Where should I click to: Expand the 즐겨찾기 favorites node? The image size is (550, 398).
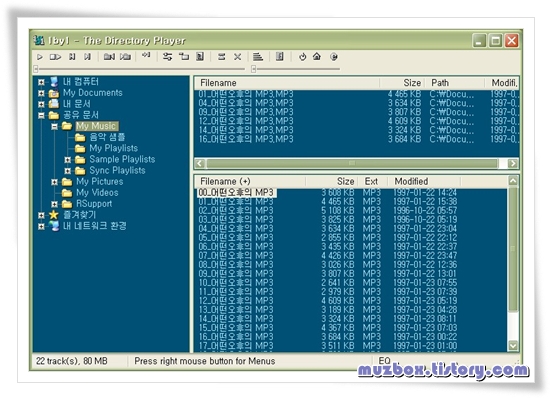pos(41,215)
